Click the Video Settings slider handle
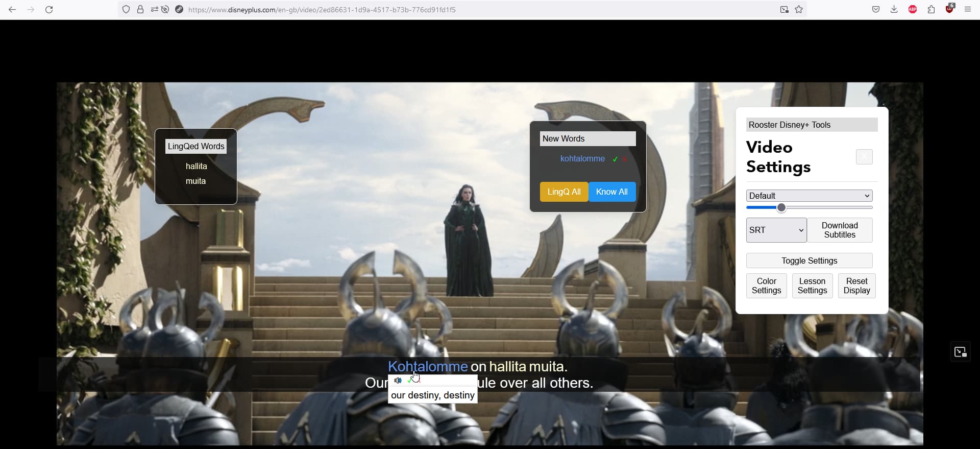 781,208
